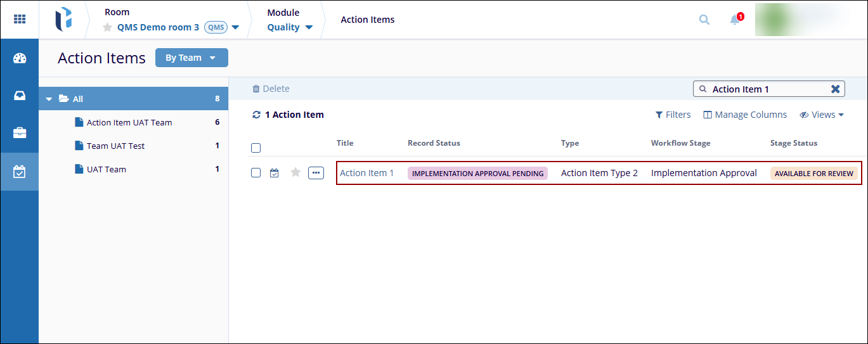Open the inbox tray icon in sidebar
The width and height of the screenshot is (868, 344).
tap(20, 96)
